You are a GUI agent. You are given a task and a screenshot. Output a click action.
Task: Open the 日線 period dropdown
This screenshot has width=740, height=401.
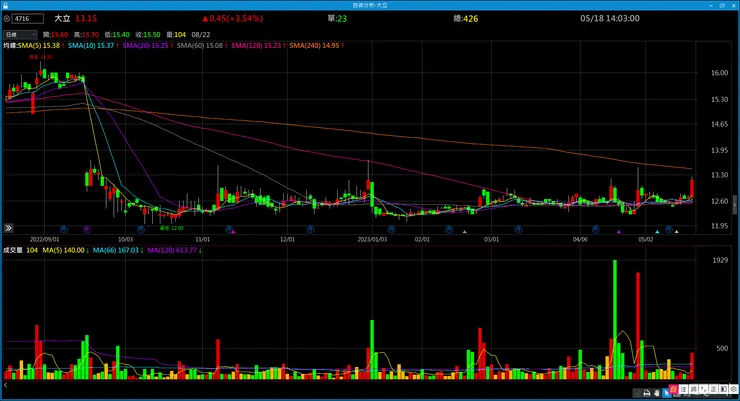click(x=20, y=35)
